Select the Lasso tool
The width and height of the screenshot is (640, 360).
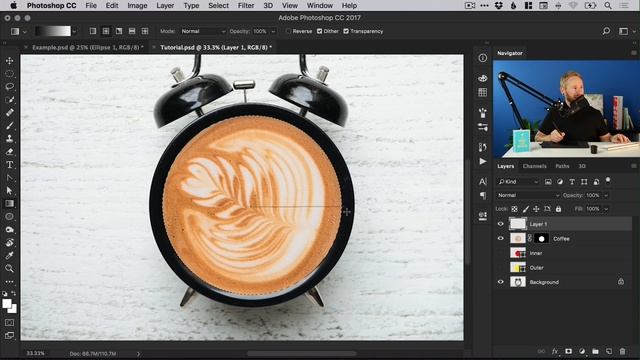[x=9, y=87]
